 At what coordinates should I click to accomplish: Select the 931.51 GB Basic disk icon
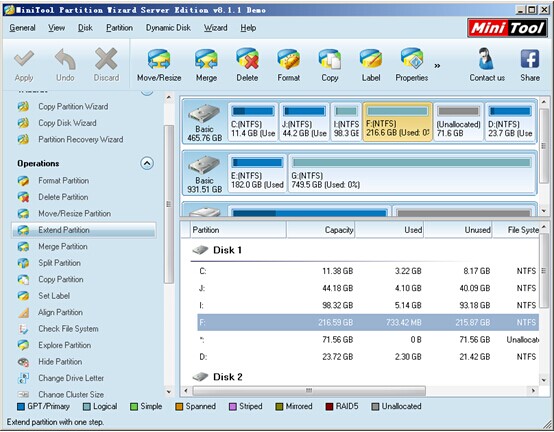click(x=204, y=165)
